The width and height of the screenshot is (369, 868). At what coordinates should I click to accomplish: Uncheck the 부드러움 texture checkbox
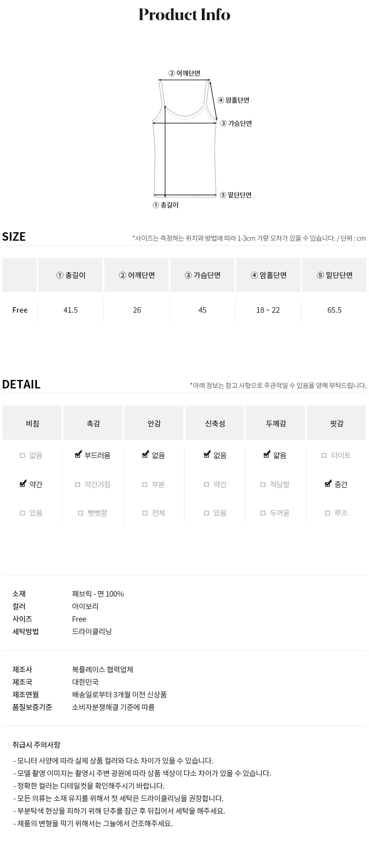coord(78,455)
